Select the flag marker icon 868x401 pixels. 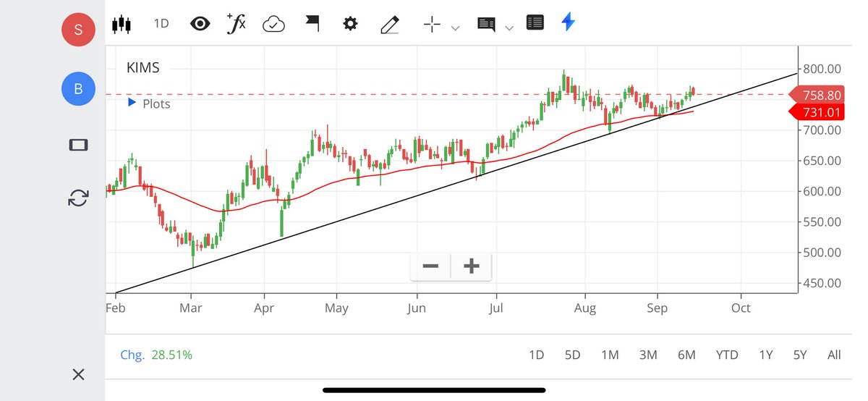click(x=312, y=24)
